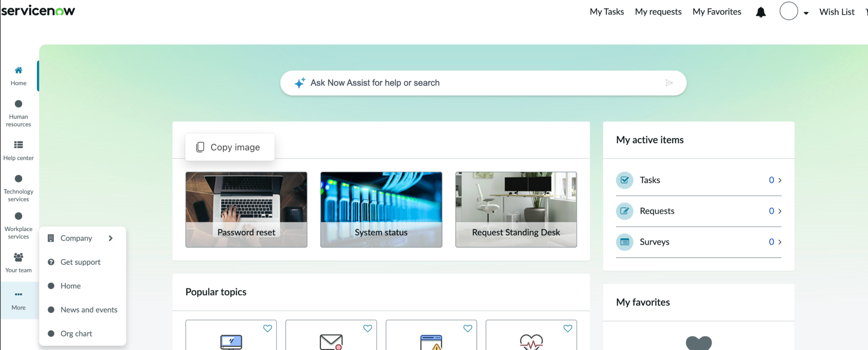Open the user profile avatar
Viewport: 868px width, 350px height.
(x=789, y=11)
